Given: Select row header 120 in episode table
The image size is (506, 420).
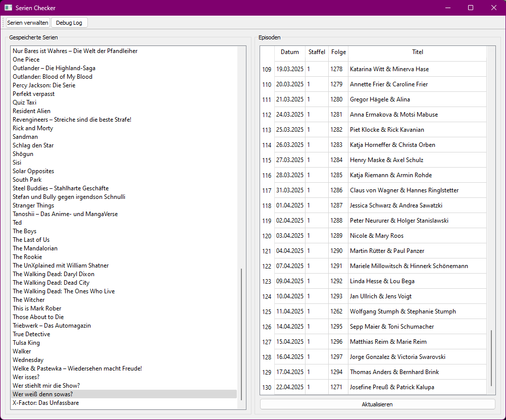Looking at the screenshot, I should coord(267,236).
